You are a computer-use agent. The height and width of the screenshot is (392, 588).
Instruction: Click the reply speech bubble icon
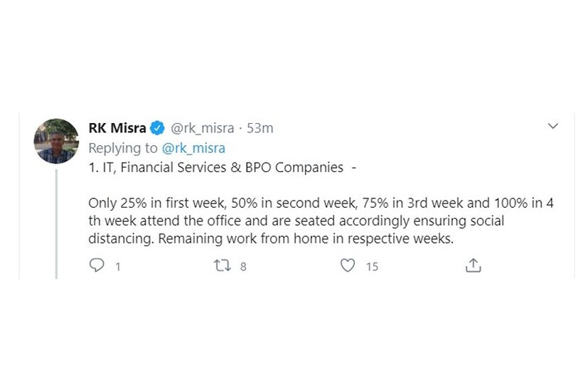[96, 265]
